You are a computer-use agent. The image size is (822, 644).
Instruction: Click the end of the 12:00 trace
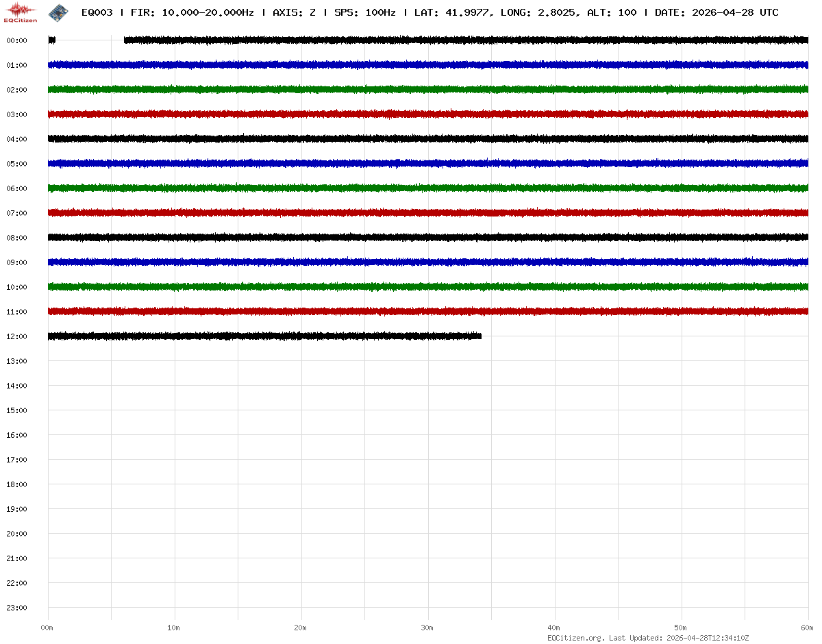[x=479, y=336]
